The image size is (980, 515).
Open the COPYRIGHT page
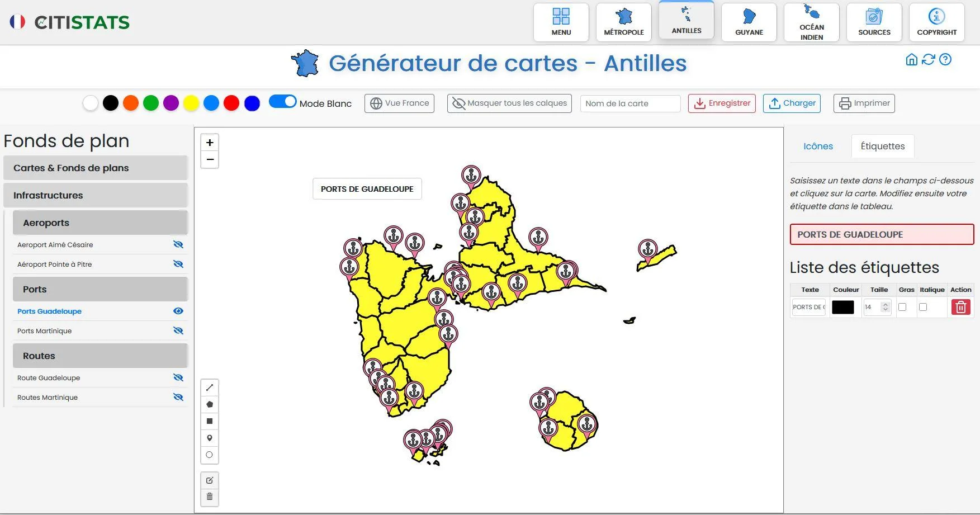[937, 22]
